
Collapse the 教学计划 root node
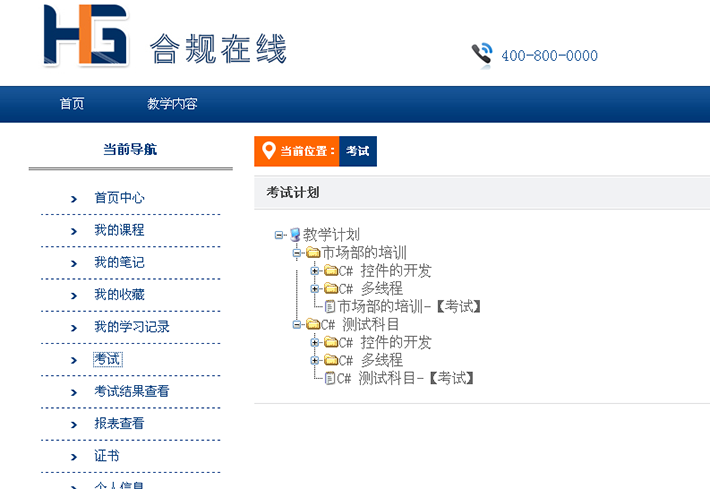tap(279, 235)
